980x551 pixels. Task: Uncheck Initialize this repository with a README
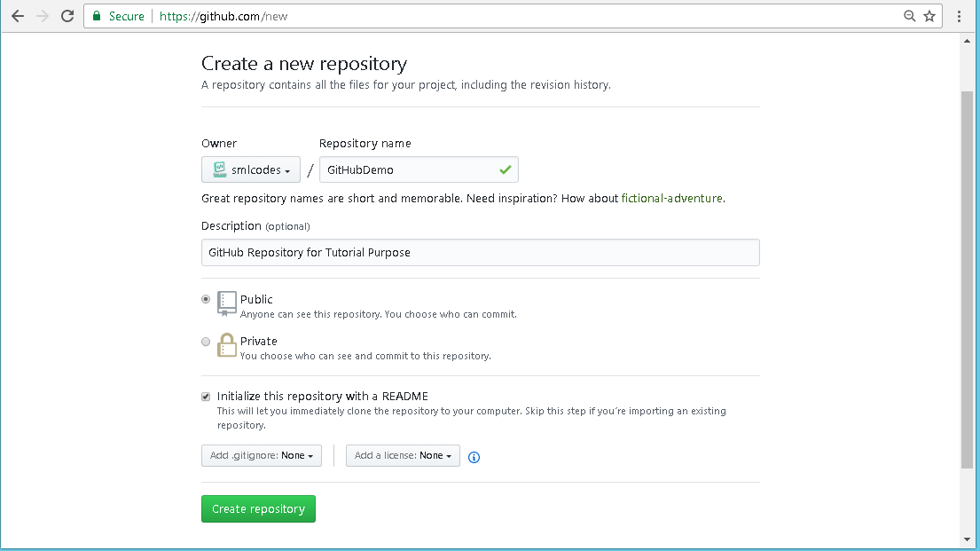coord(206,397)
